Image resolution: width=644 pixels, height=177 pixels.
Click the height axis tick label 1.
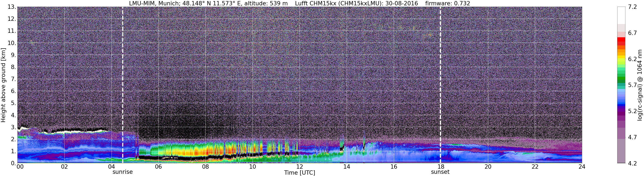point(13,151)
